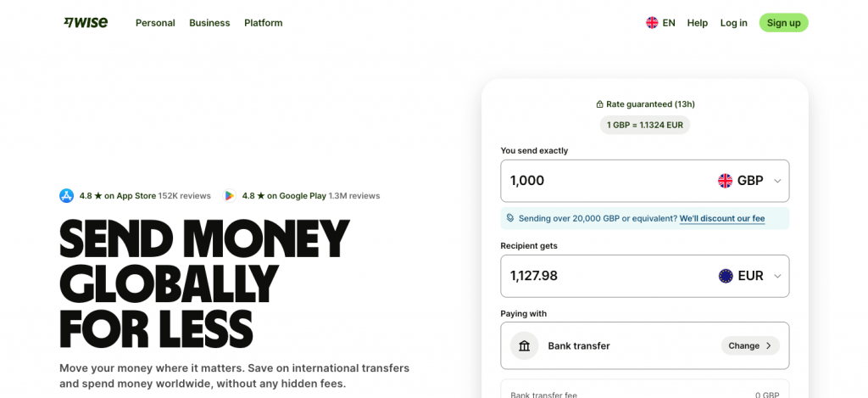Click the padlock rate guaranteed icon
The image size is (868, 398).
pos(599,104)
